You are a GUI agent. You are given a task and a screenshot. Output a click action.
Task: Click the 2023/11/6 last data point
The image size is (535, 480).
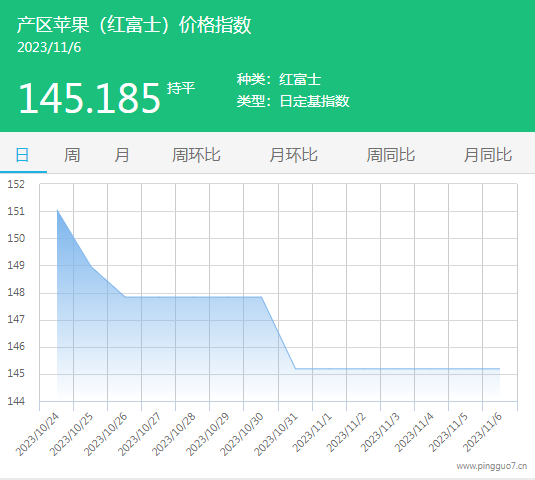[500, 369]
